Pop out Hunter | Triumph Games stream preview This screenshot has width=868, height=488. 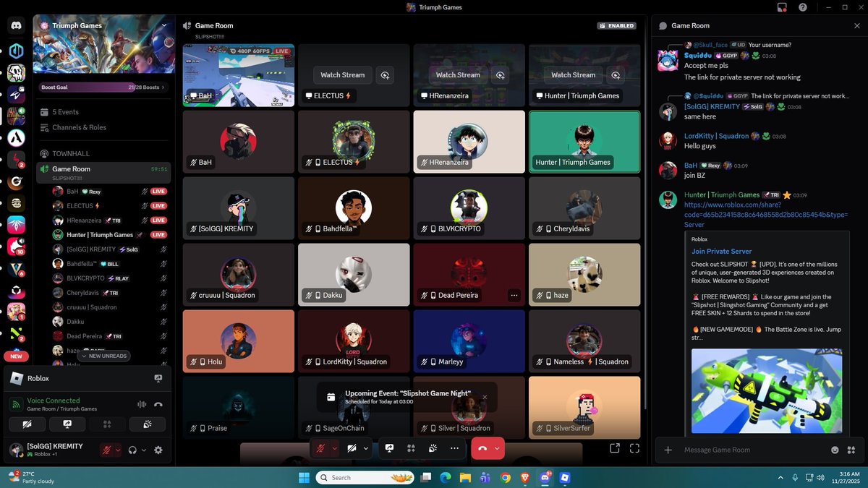point(616,74)
